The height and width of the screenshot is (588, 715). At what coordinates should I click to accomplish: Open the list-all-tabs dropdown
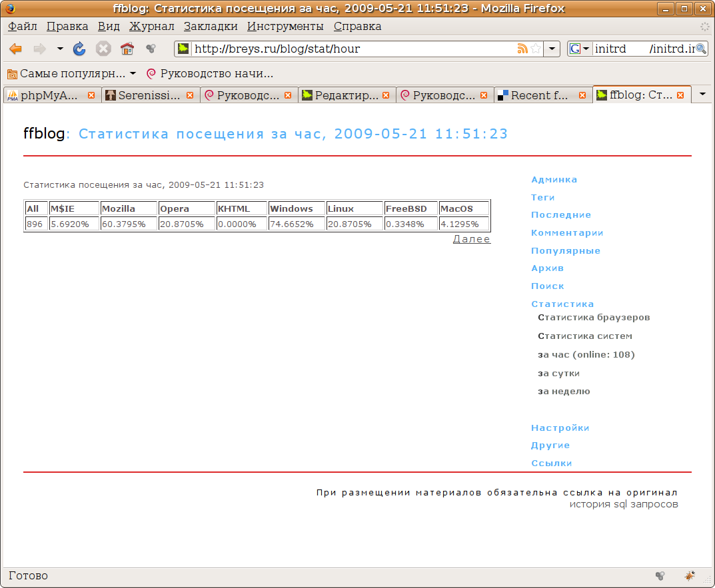tap(702, 95)
